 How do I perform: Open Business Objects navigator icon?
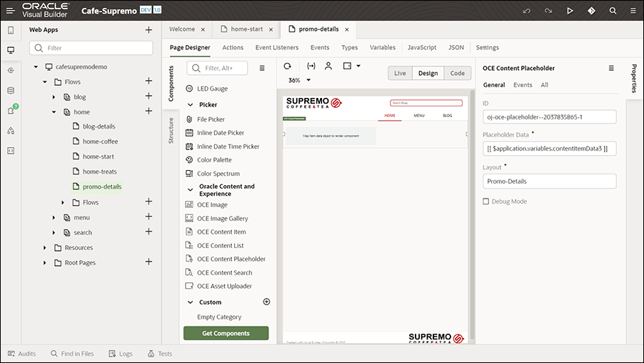point(11,91)
